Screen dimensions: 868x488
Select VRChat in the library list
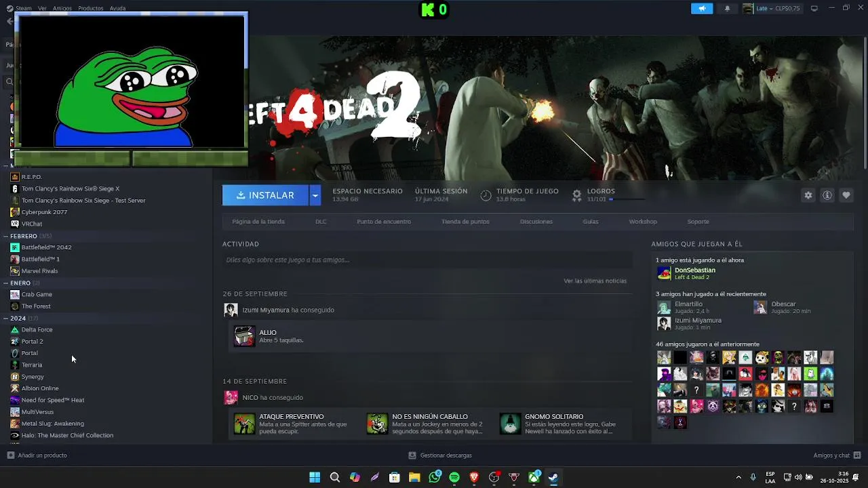coord(31,224)
